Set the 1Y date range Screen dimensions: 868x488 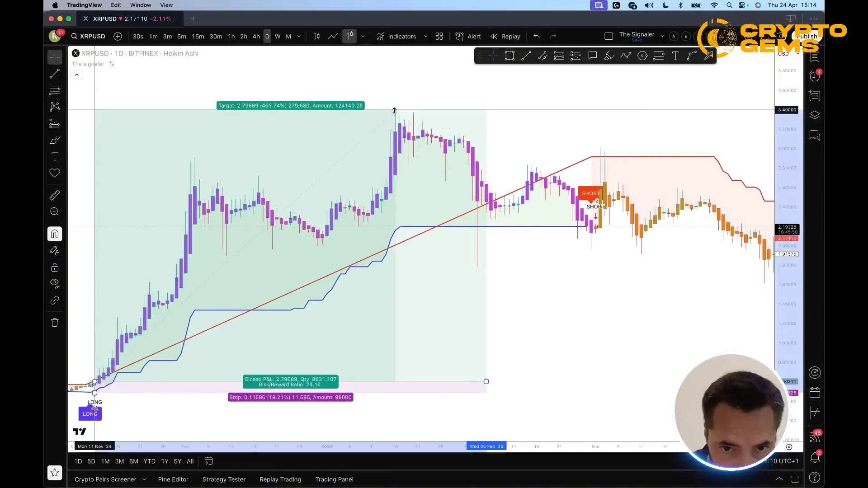coord(165,461)
